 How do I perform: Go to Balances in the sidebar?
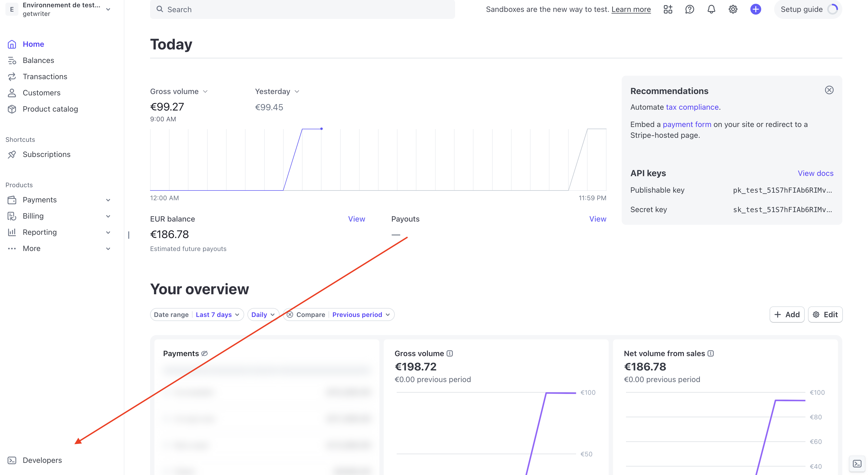tap(38, 60)
